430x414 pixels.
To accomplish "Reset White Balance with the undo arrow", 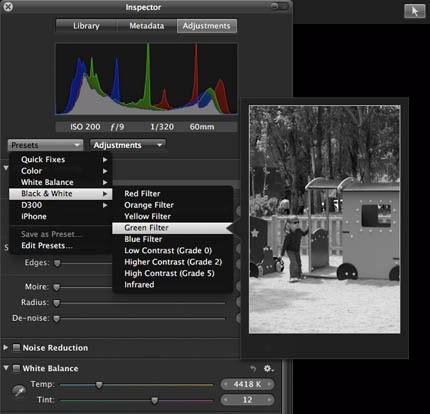I will (x=253, y=368).
